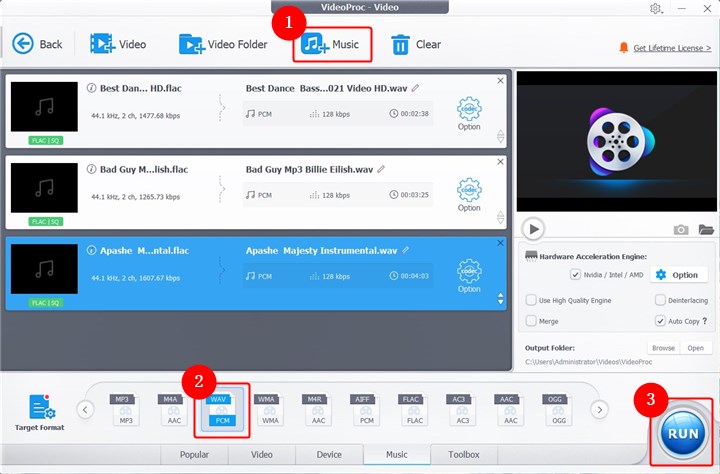The image size is (720, 474).
Task: Open the settings gear in title bar
Action: click(655, 8)
